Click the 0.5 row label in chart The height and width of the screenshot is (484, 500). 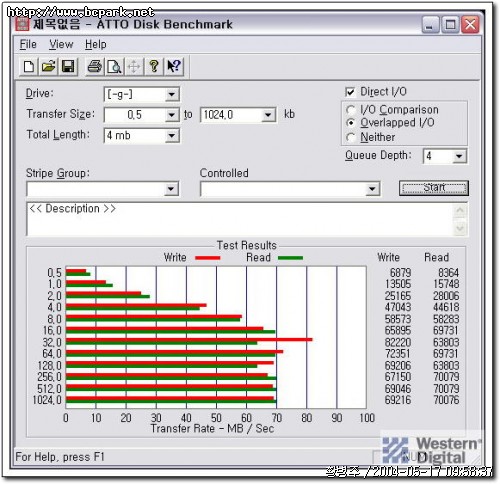click(55, 273)
